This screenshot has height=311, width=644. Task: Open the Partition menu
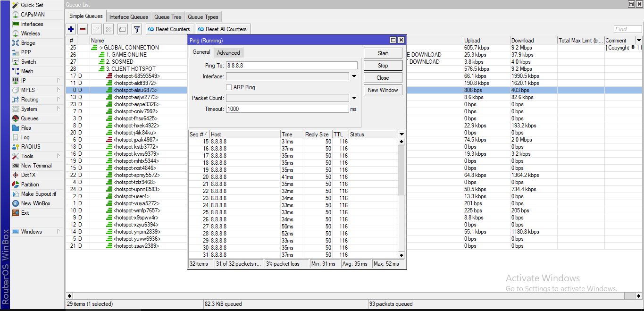[x=30, y=185]
